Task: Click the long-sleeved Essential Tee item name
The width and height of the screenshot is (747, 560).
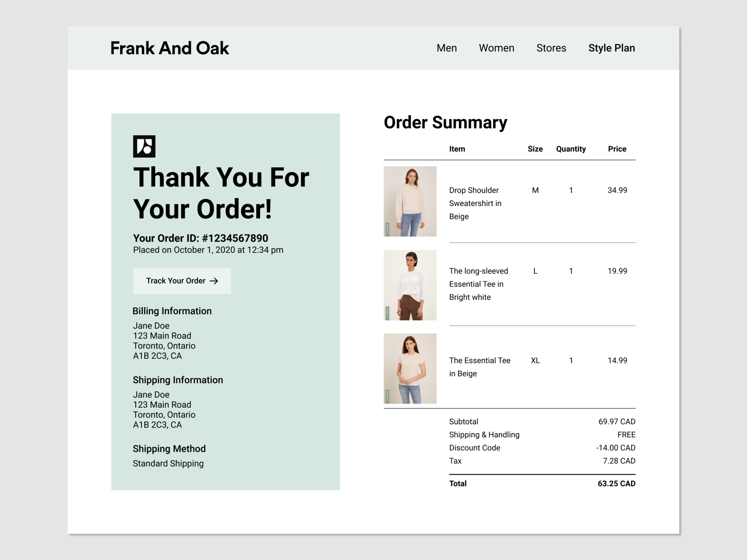Action: [x=478, y=284]
